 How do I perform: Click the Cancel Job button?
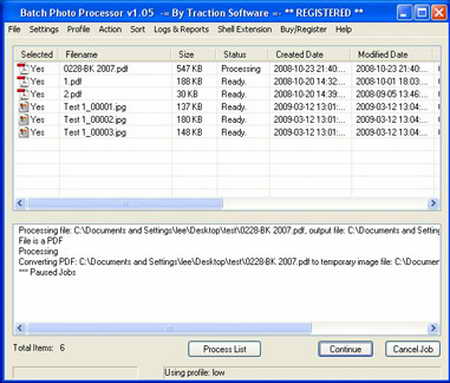pos(413,349)
